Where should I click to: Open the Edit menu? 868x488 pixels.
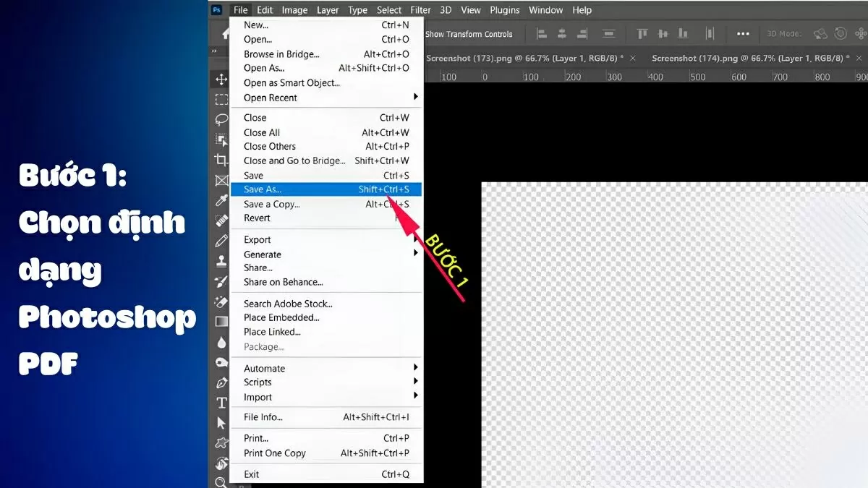click(x=264, y=9)
